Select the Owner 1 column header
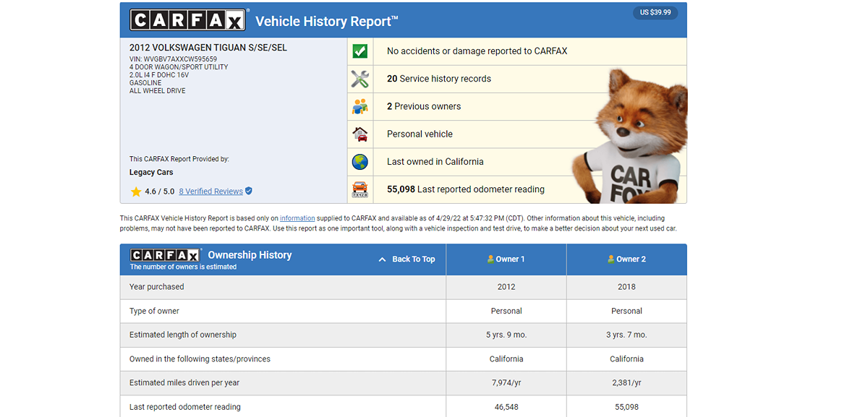Screen dimensions: 868x417 506,259
